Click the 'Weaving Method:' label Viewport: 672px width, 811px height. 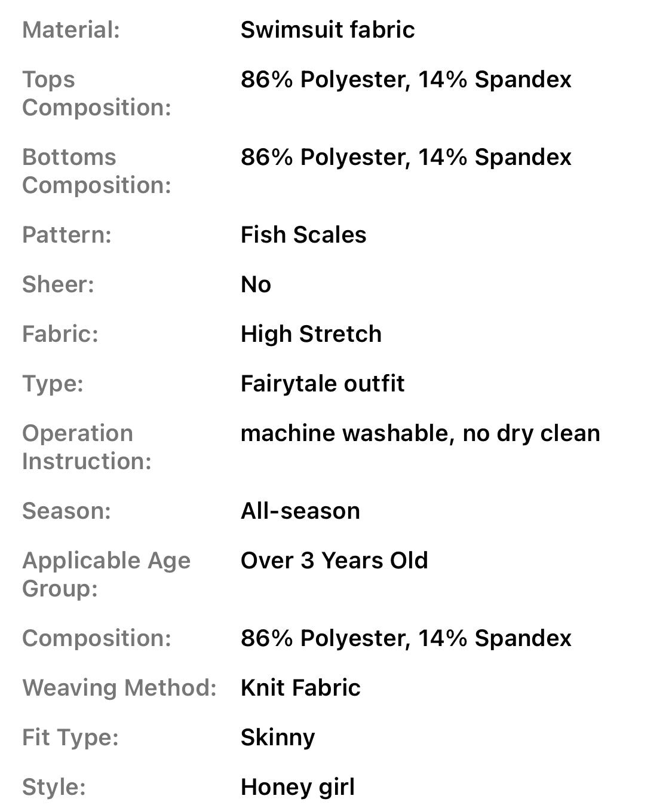point(119,688)
